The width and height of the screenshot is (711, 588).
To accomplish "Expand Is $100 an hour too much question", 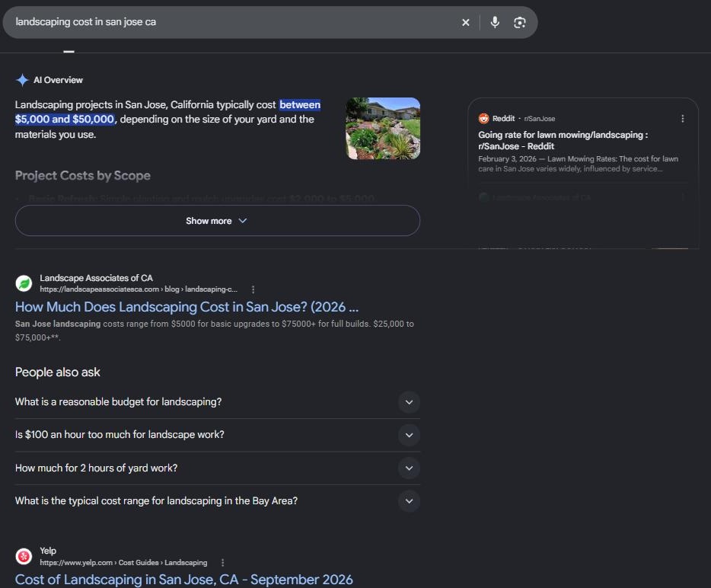I will click(x=217, y=435).
